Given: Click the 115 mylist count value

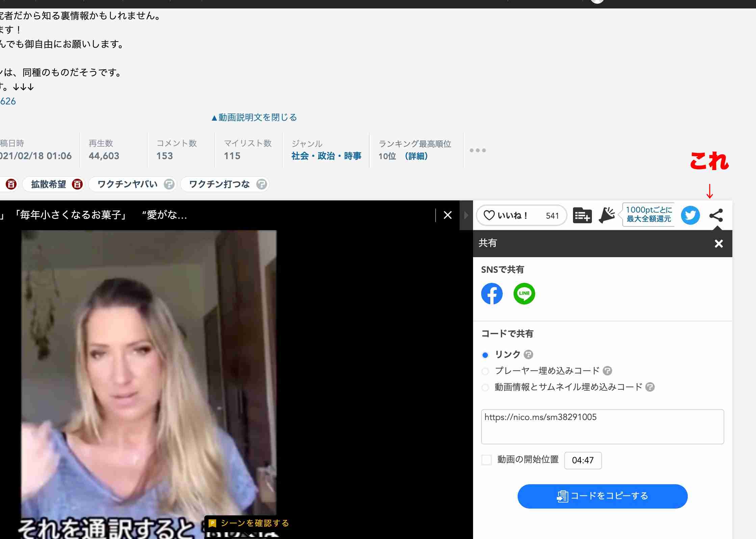Looking at the screenshot, I should (232, 156).
